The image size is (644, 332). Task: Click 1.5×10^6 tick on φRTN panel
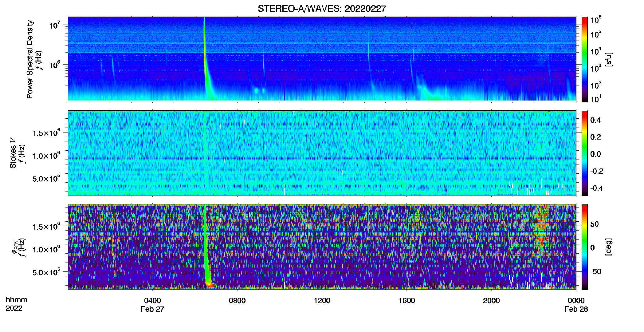pos(46,227)
